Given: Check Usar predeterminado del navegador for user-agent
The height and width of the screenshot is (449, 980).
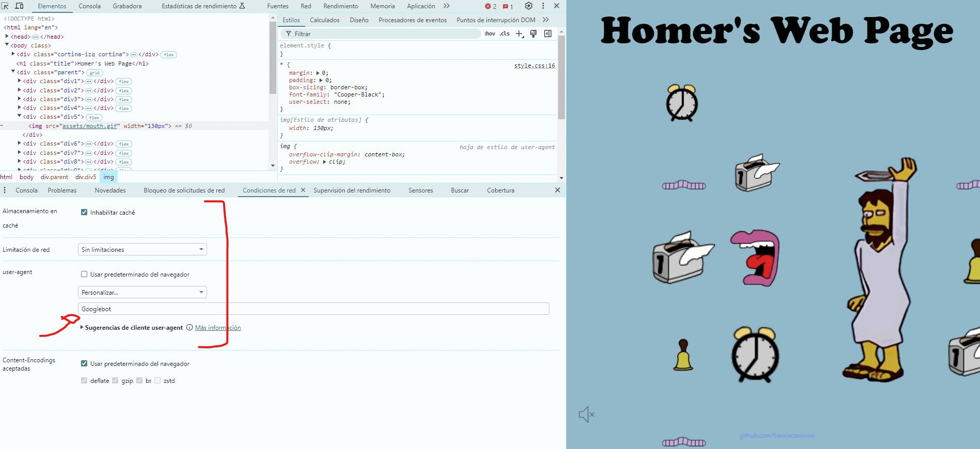Looking at the screenshot, I should click(x=84, y=274).
